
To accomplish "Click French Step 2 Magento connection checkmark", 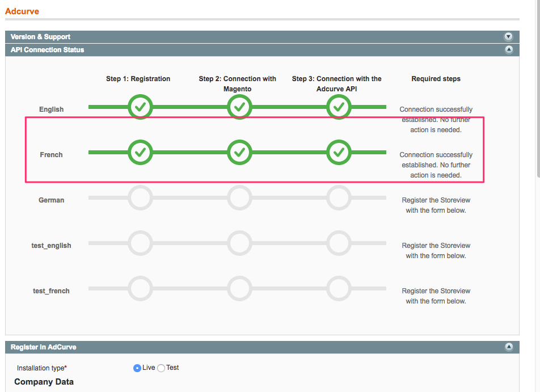I will coord(239,152).
